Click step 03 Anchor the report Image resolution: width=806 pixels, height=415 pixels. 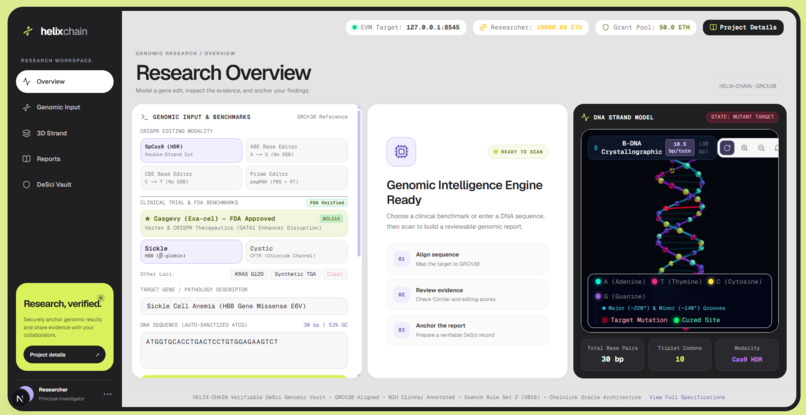click(x=467, y=330)
